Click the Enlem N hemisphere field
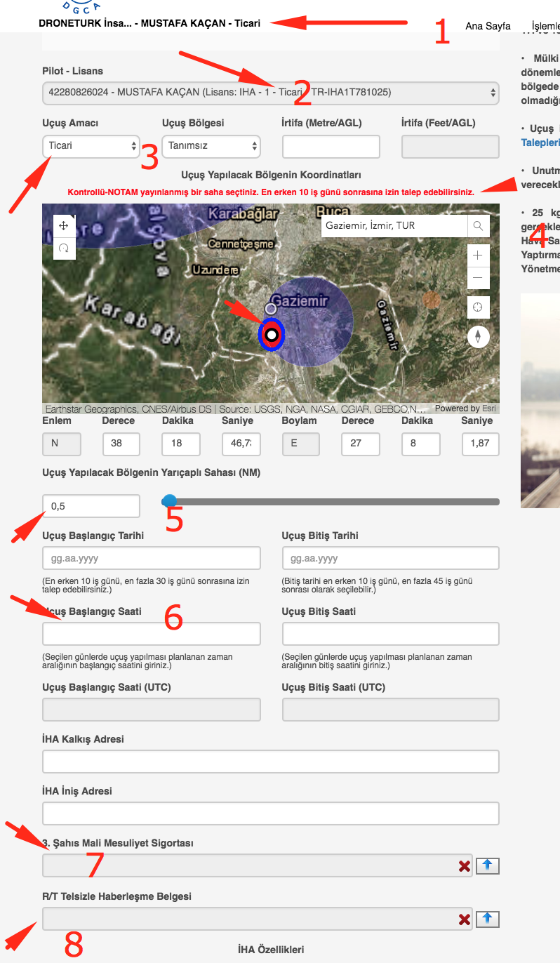 pyautogui.click(x=62, y=444)
